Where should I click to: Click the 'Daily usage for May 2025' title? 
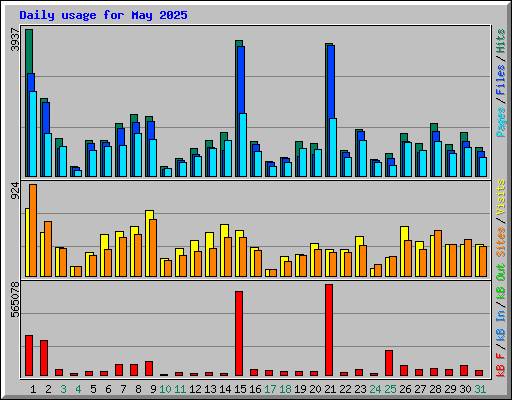point(103,15)
